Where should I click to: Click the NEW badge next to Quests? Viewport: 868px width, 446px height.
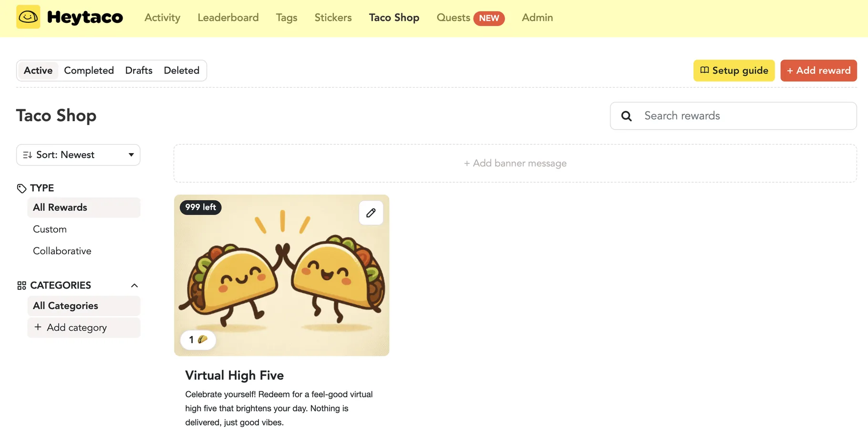click(489, 18)
